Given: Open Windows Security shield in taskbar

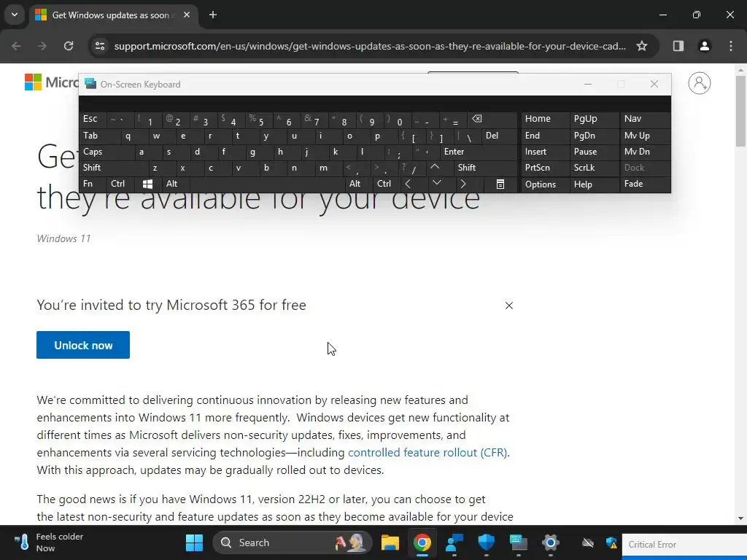Looking at the screenshot, I should point(487,542).
